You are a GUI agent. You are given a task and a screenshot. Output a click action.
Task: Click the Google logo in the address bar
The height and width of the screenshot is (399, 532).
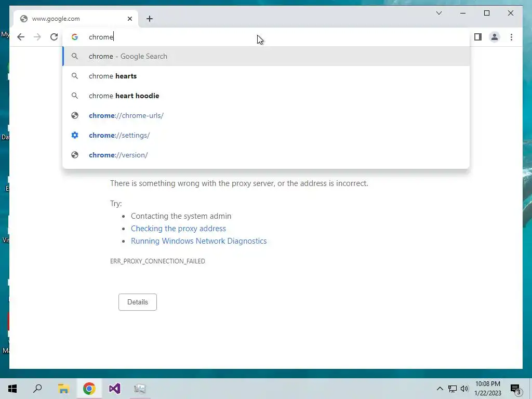(x=75, y=37)
